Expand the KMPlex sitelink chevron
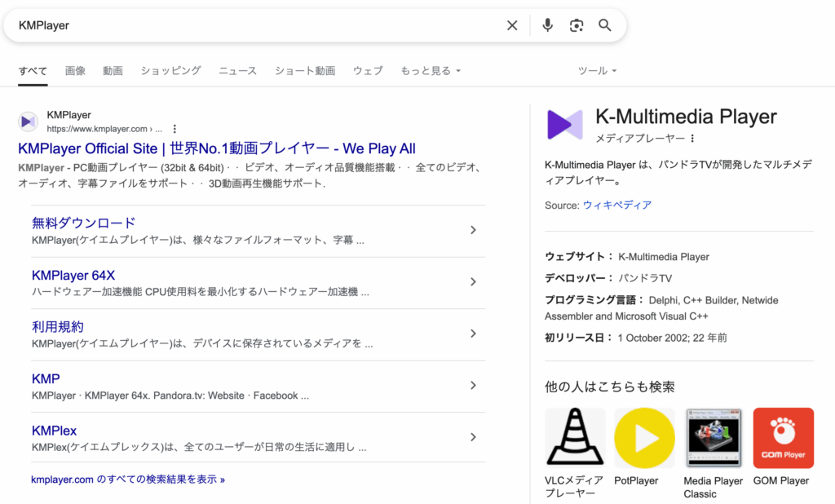The width and height of the screenshot is (835, 504). 473,437
